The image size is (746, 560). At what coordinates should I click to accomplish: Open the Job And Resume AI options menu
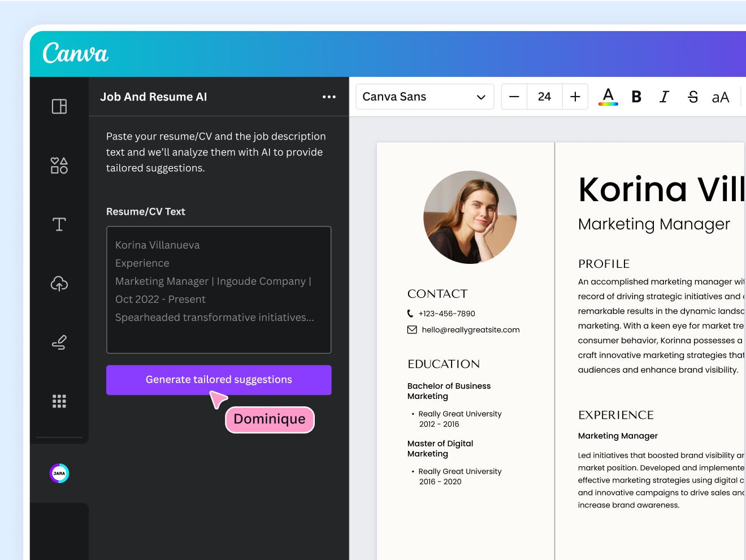click(x=329, y=97)
